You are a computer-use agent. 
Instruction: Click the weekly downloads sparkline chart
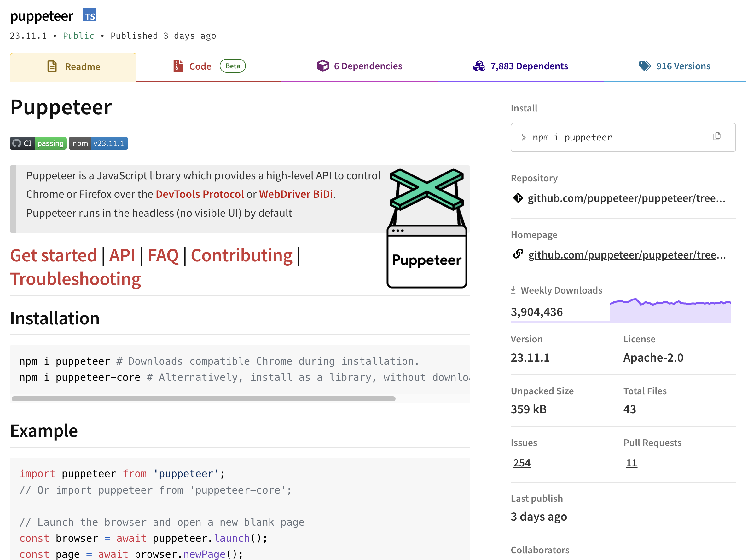click(x=670, y=311)
